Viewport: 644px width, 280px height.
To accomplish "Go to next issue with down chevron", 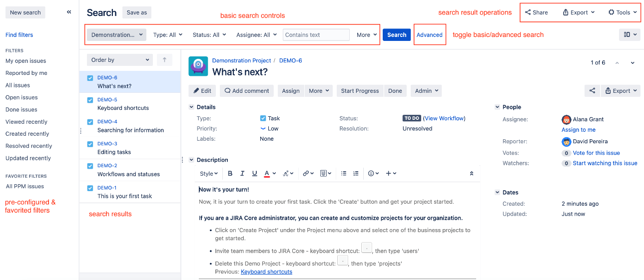I will click(x=633, y=63).
